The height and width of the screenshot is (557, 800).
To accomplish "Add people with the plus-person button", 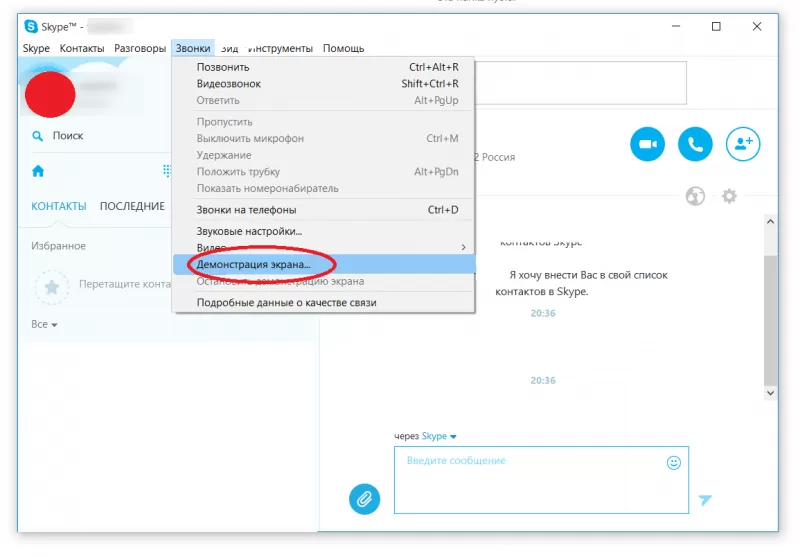I will 743,144.
